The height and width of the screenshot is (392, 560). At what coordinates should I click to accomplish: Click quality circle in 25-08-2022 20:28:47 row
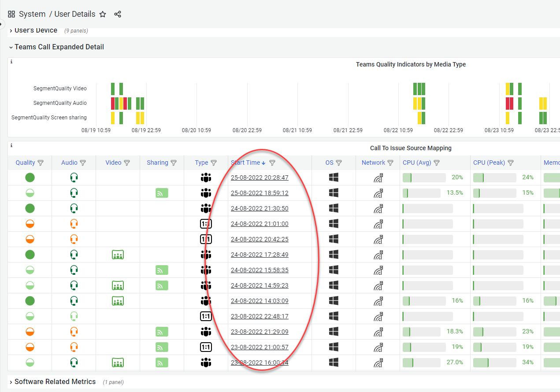(30, 178)
